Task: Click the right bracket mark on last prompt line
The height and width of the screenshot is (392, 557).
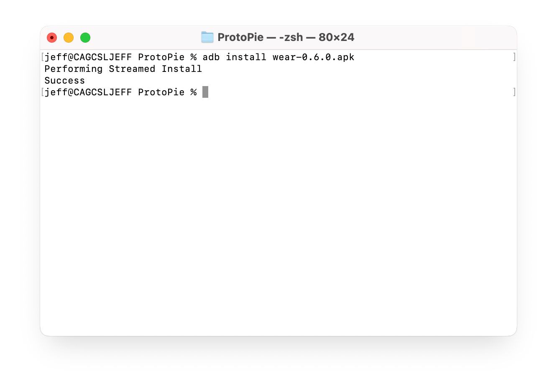Action: point(514,92)
